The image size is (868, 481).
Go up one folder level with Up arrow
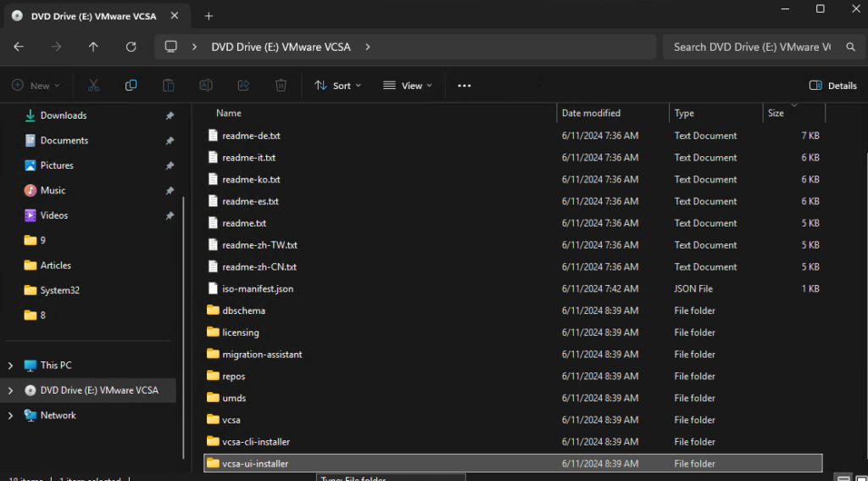click(93, 47)
